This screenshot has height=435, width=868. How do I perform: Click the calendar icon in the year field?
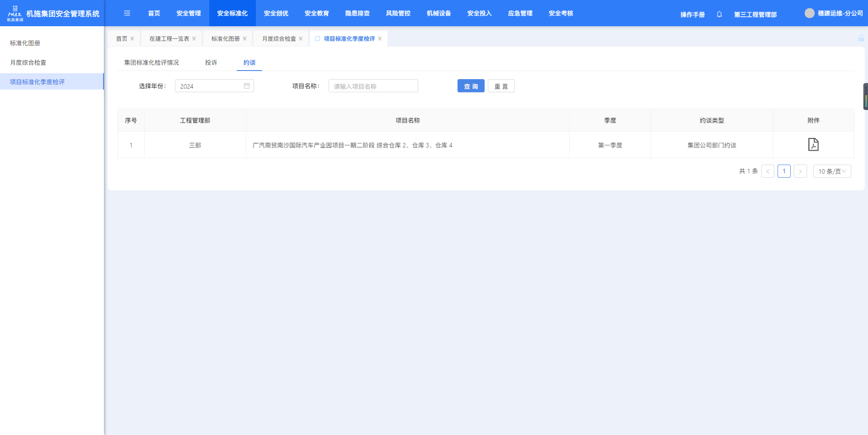tap(247, 86)
